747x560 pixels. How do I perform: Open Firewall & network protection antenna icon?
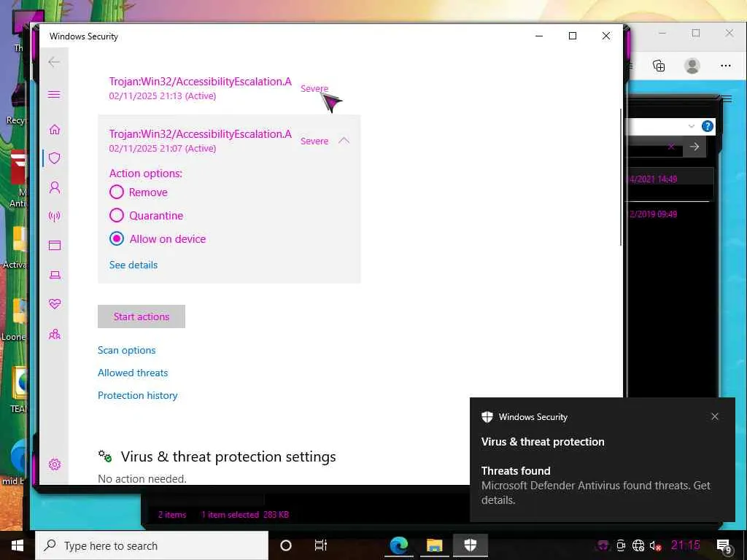point(54,217)
